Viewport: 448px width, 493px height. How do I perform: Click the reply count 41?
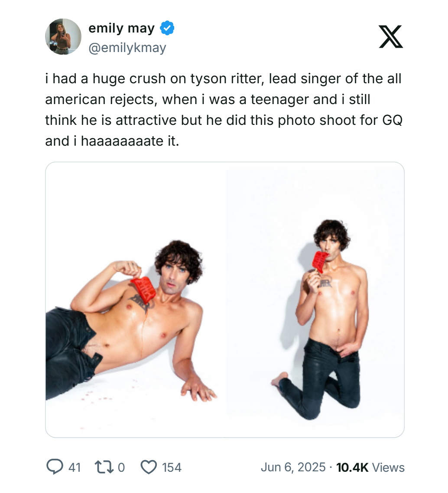(75, 467)
